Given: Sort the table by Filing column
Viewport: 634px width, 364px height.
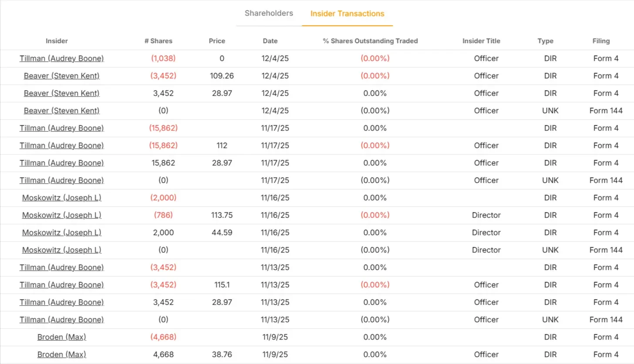Looking at the screenshot, I should (601, 41).
